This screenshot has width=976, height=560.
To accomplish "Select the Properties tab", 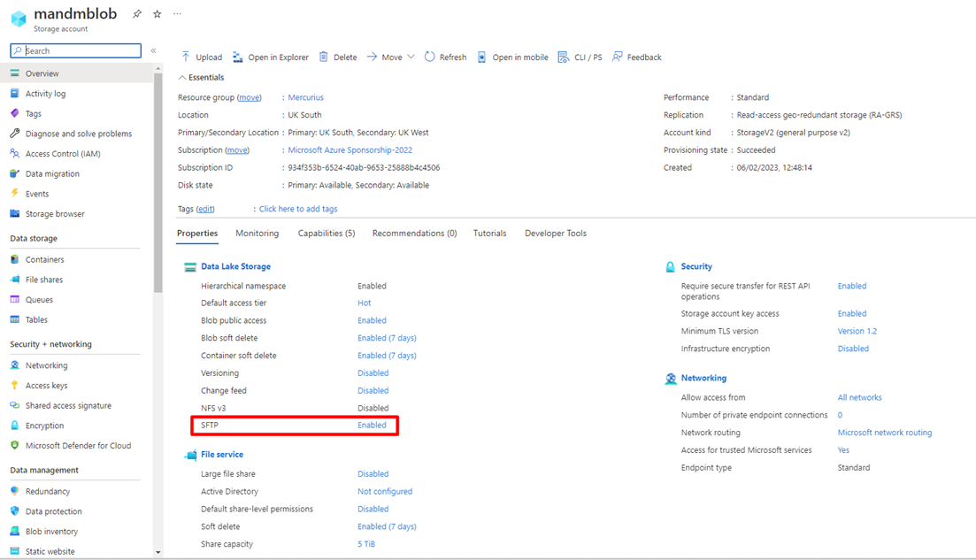I will point(197,234).
